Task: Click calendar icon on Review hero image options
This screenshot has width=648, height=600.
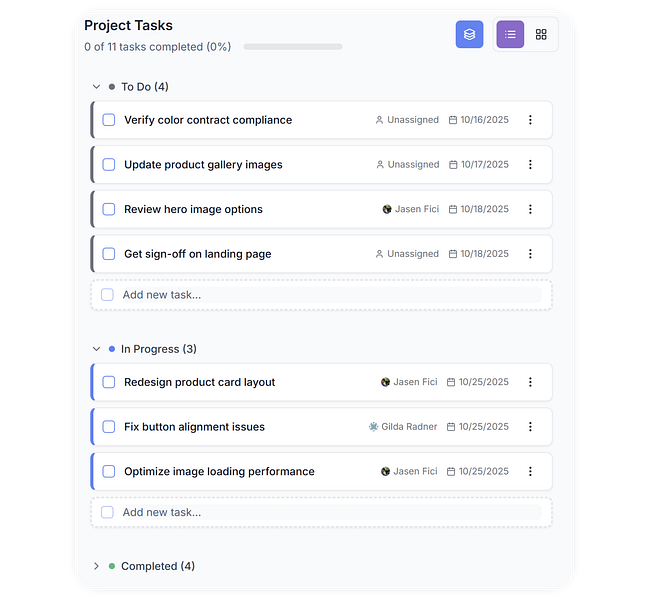Action: coord(453,210)
